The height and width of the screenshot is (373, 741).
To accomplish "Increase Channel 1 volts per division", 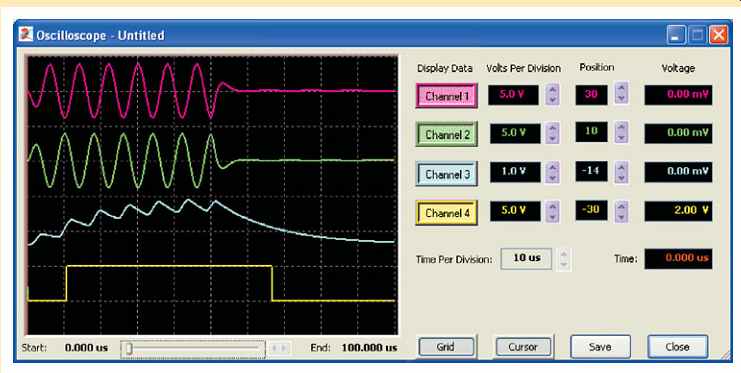I will [x=552, y=90].
